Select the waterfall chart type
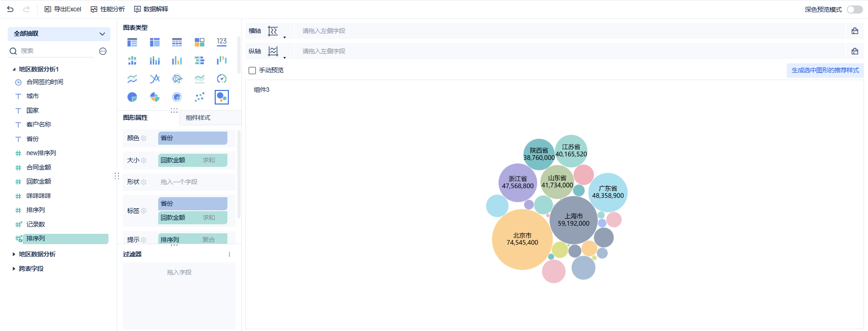The height and width of the screenshot is (331, 868). point(222,61)
